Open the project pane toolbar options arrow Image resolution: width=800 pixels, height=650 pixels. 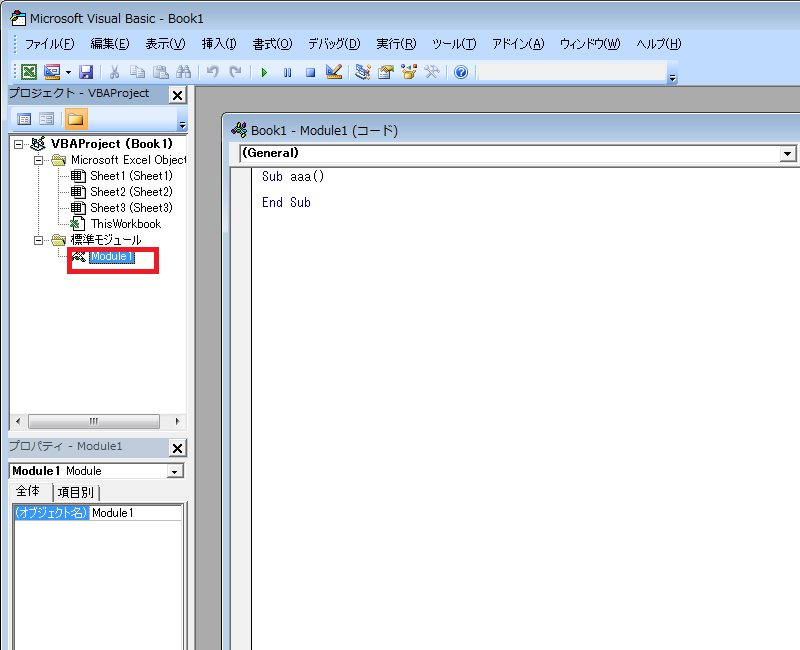pyautogui.click(x=182, y=124)
